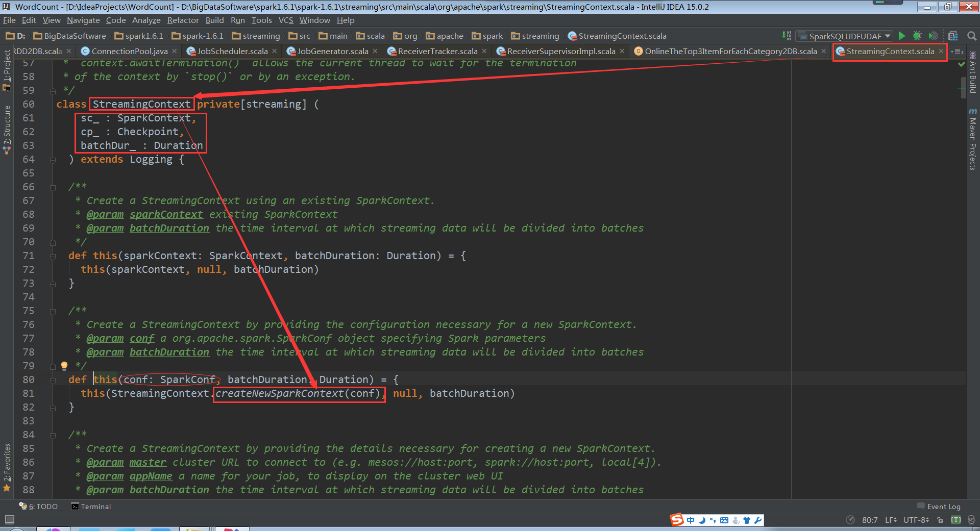This screenshot has width=980, height=531.
Task: Click the Hector inspector icon in status bar
Action: (x=971, y=520)
